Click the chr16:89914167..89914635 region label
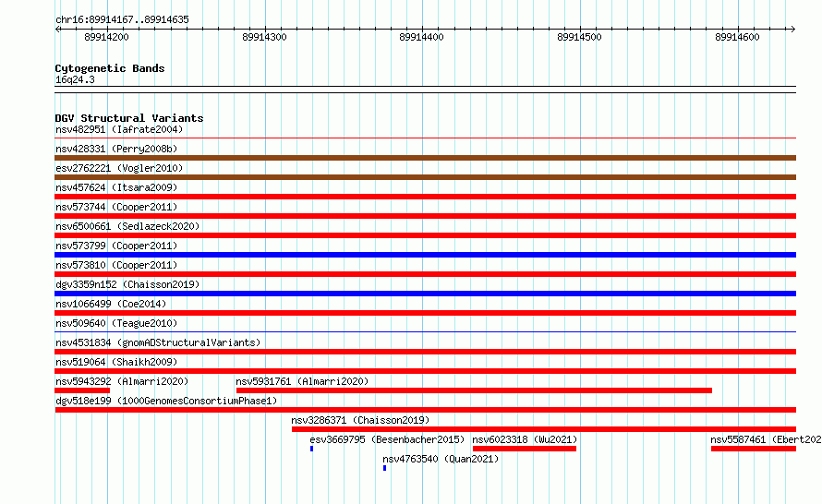 point(122,20)
